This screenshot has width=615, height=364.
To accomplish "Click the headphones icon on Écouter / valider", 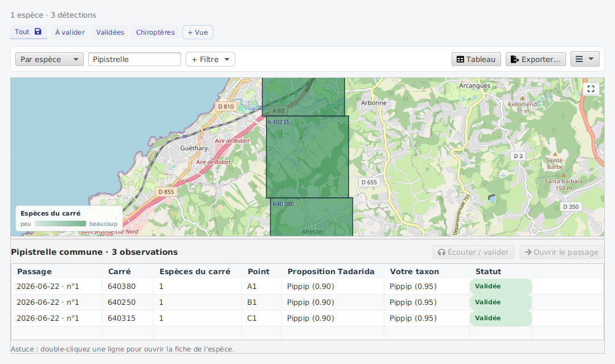I will tap(442, 253).
